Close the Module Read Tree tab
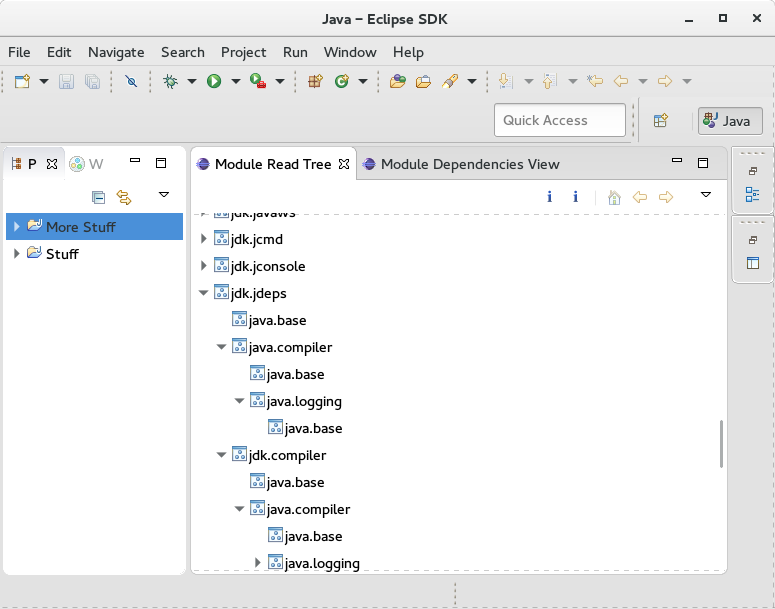This screenshot has height=609, width=775. point(344,164)
